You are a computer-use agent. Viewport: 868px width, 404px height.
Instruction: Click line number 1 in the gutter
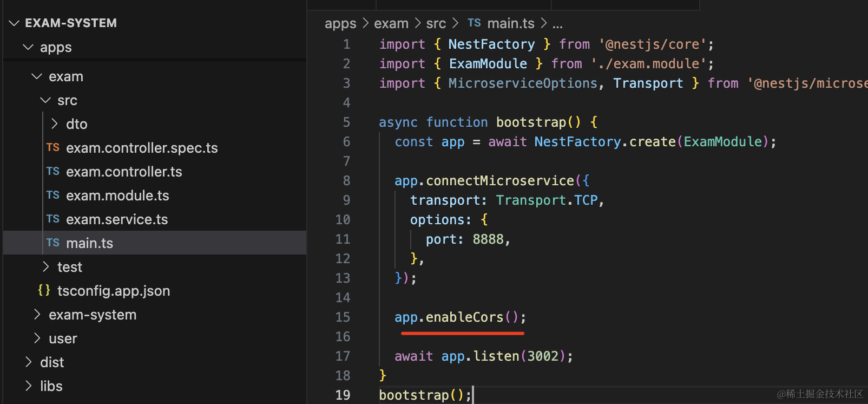346,44
